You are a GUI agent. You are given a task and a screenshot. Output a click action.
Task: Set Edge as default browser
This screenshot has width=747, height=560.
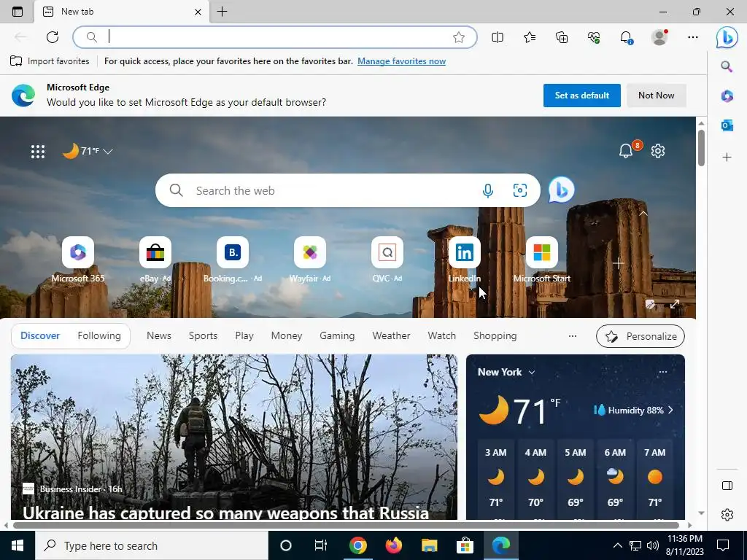pyautogui.click(x=581, y=96)
